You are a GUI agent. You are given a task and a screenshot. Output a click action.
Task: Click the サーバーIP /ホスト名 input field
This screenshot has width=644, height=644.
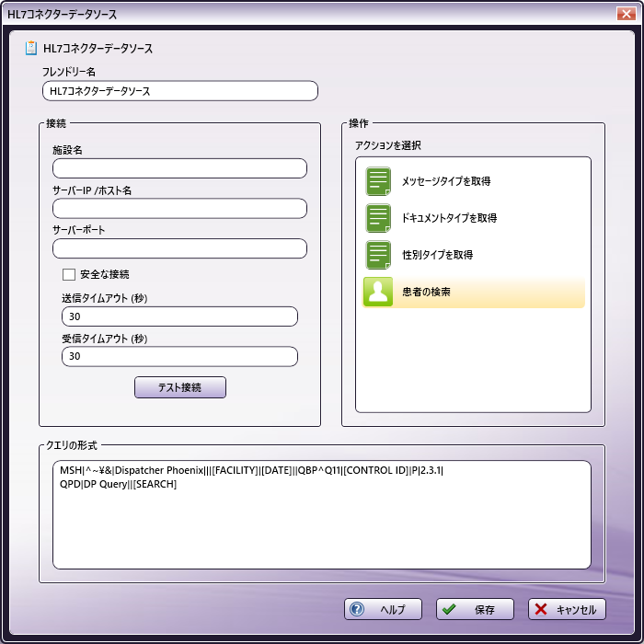179,209
